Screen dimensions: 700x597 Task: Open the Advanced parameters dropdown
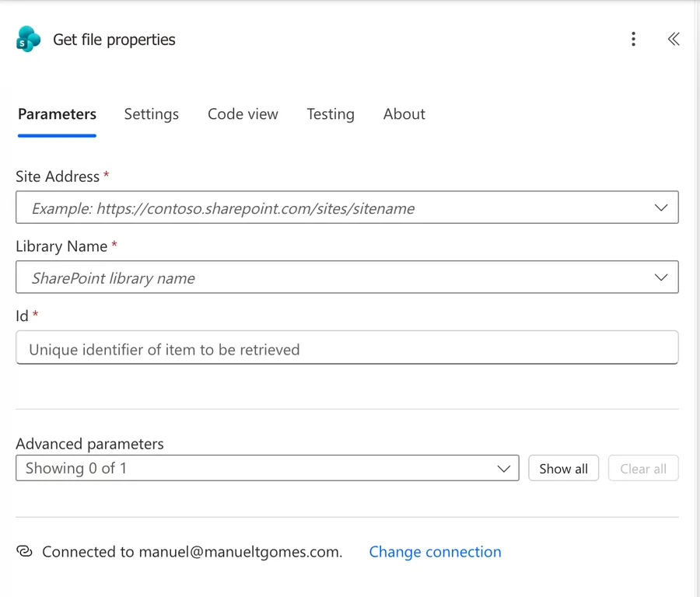point(268,468)
